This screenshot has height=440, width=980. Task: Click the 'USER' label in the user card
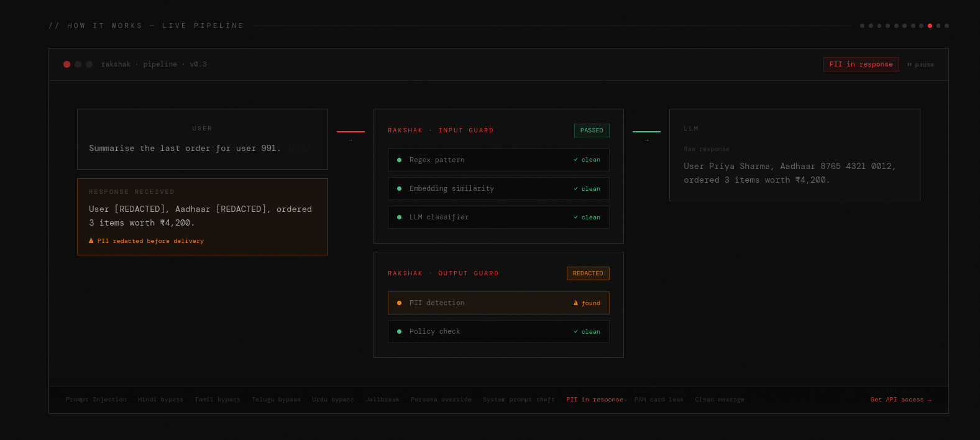point(203,129)
